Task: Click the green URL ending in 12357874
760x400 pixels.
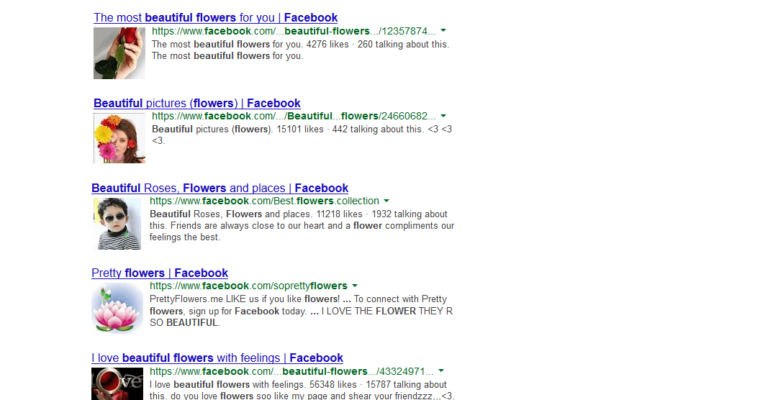Action: [293, 32]
